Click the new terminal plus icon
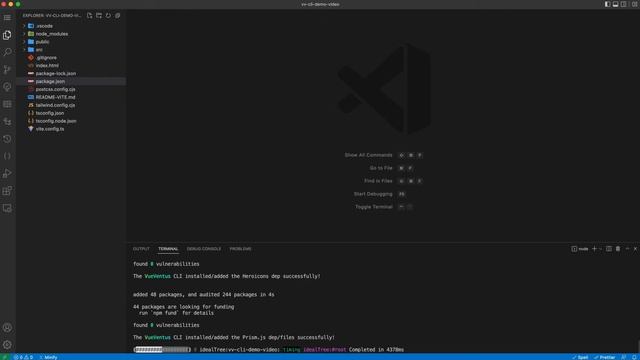Image resolution: width=640 pixels, height=360 pixels. 594,249
